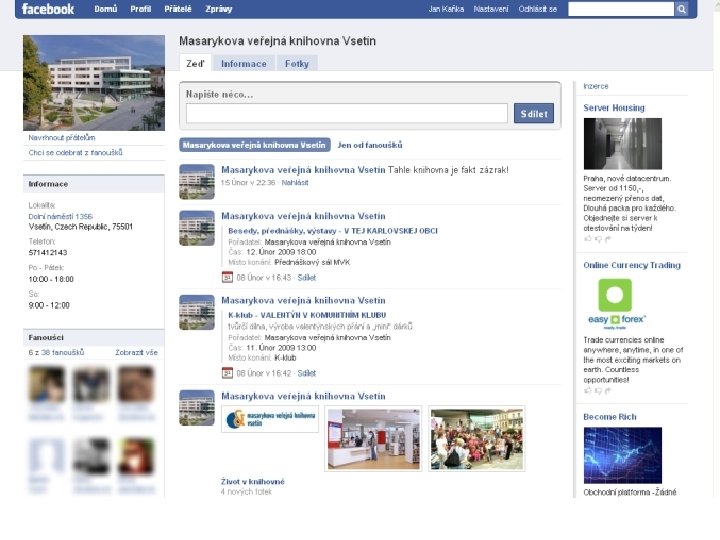Click the Sdílet post button
The image size is (720, 540).
[534, 113]
